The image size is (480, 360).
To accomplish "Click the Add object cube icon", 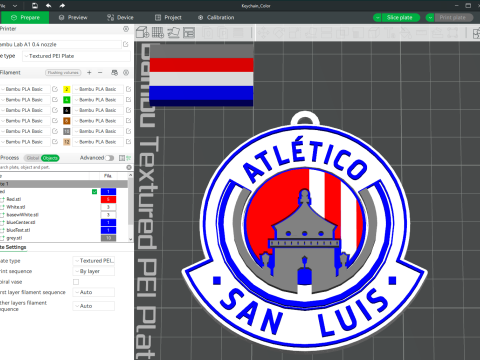I will click(x=142, y=32).
